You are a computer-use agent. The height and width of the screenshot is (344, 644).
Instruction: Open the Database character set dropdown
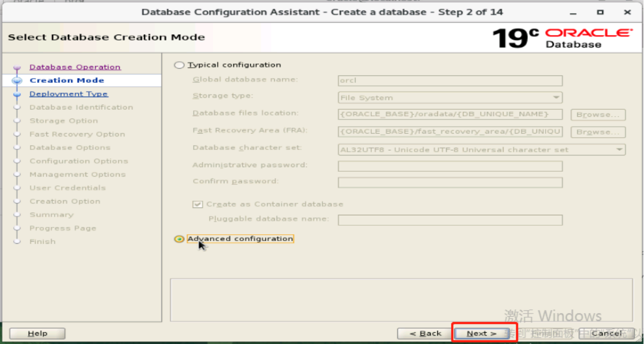point(482,150)
